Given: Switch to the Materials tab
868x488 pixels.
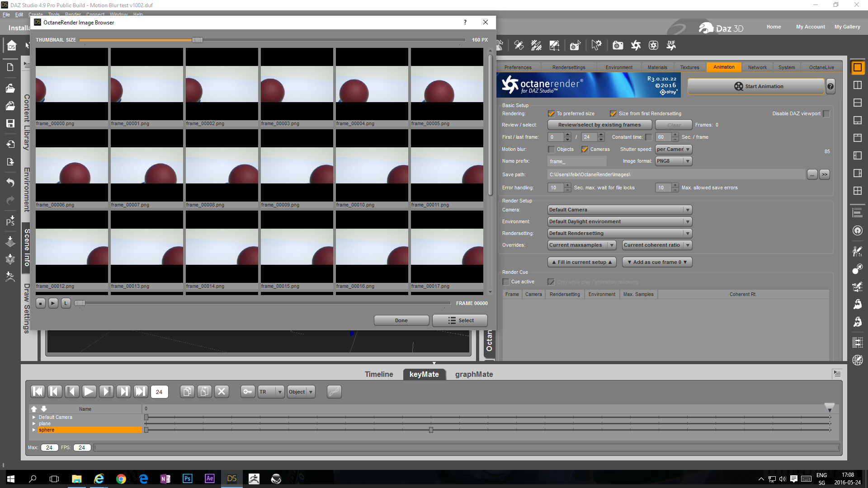Looking at the screenshot, I should click(657, 67).
